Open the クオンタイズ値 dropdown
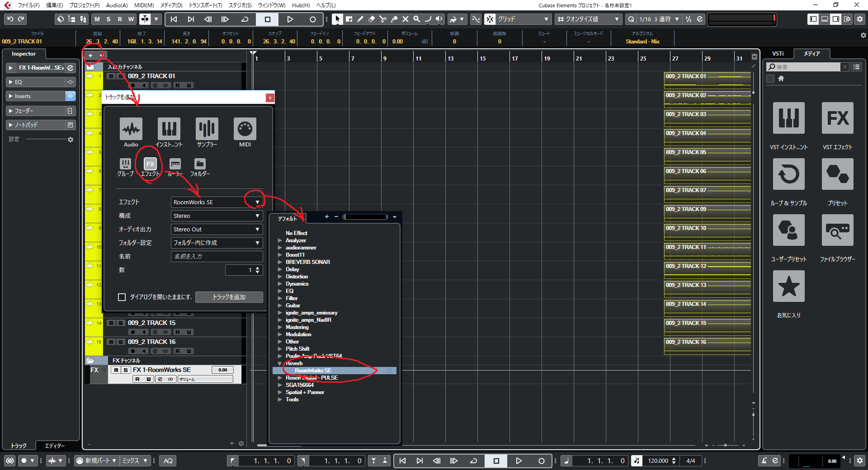 [589, 19]
